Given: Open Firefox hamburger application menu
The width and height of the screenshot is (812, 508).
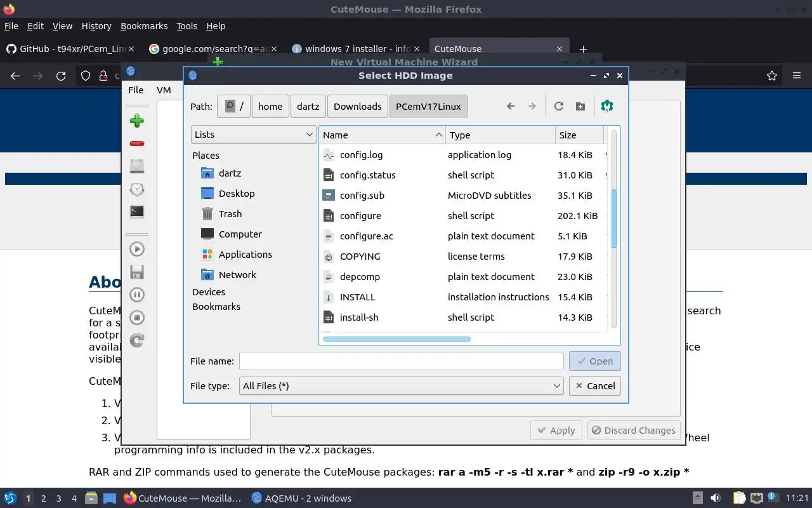Looking at the screenshot, I should pos(797,76).
